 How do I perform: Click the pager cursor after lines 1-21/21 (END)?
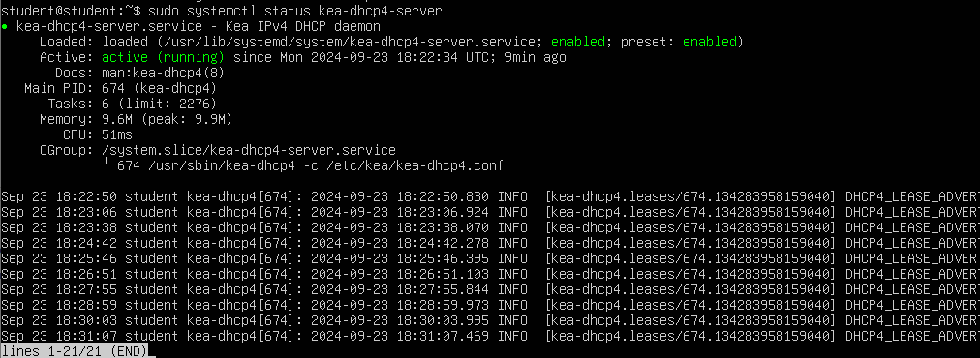point(152,352)
